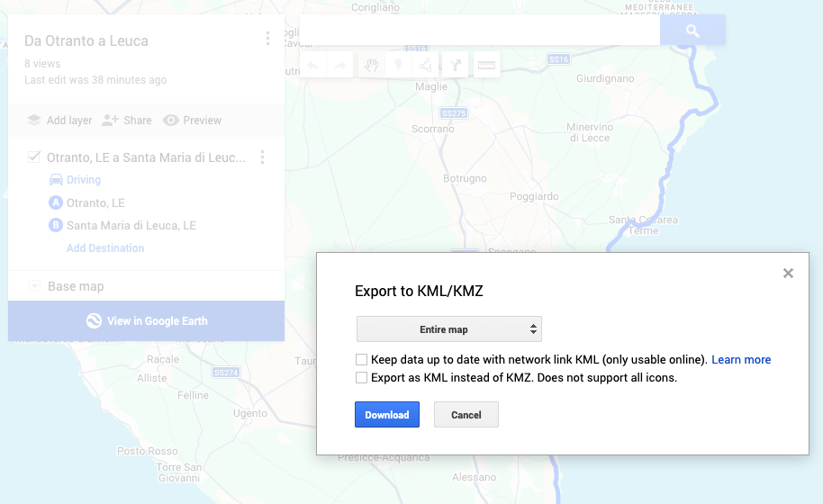Screen dimensions: 823x504
Task: Click the layer title Otranto, LE a Santa Maria
Action: (146, 157)
